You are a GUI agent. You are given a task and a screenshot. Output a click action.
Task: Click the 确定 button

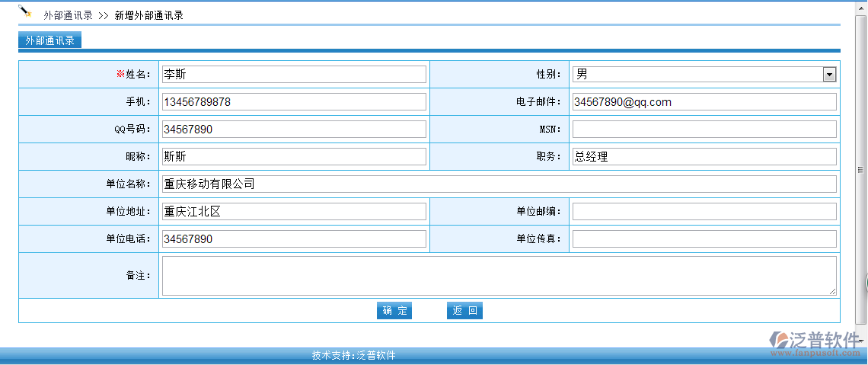pos(394,311)
